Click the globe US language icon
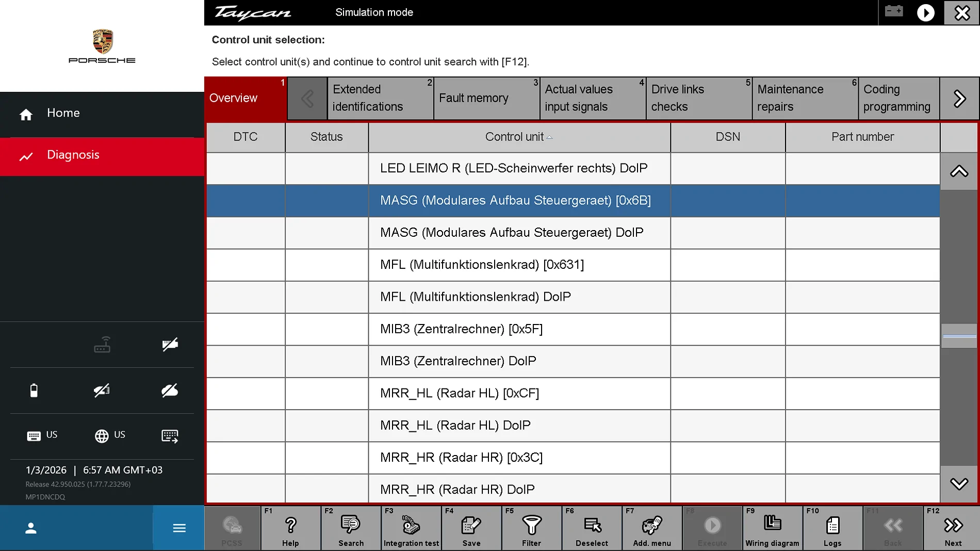The image size is (980, 551). tap(110, 435)
